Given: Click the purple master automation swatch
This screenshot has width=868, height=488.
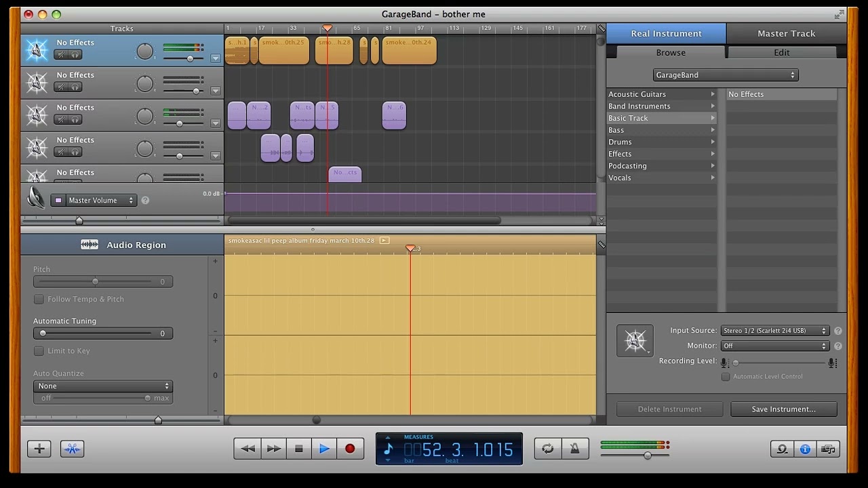Looking at the screenshot, I should pyautogui.click(x=58, y=201).
